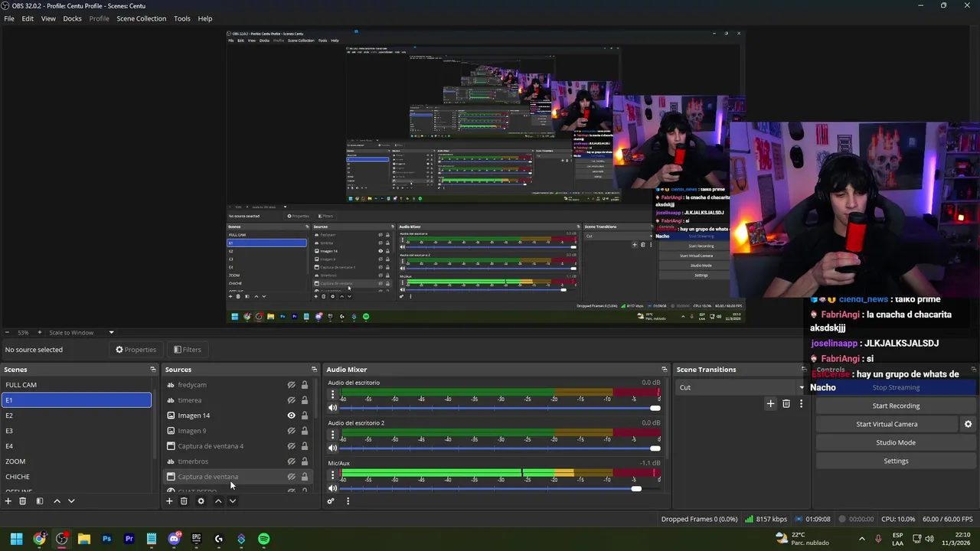The width and height of the screenshot is (980, 551).
Task: Show the timerea source via eye icon
Action: [291, 400]
